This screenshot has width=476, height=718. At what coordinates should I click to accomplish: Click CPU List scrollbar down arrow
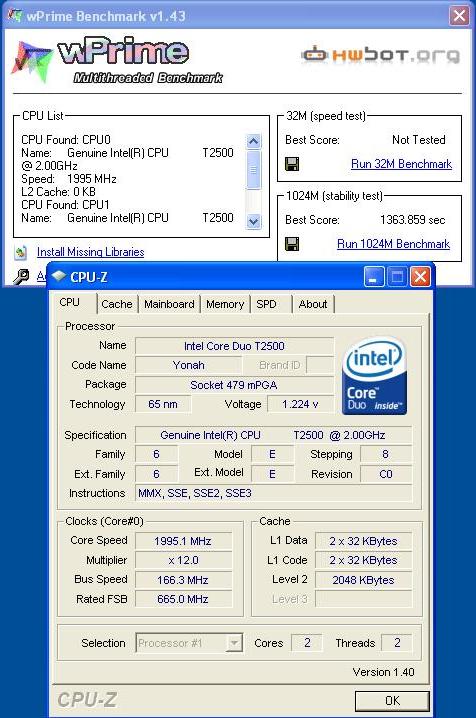253,222
